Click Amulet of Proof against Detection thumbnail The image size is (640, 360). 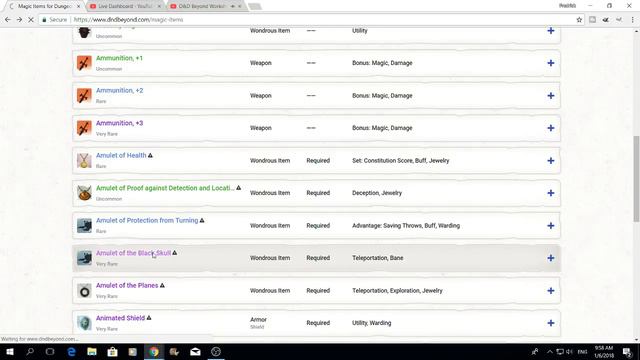coord(84,193)
